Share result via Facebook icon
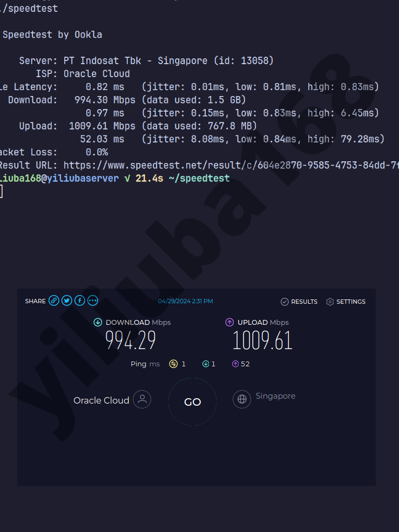The width and height of the screenshot is (399, 532). (x=79, y=301)
